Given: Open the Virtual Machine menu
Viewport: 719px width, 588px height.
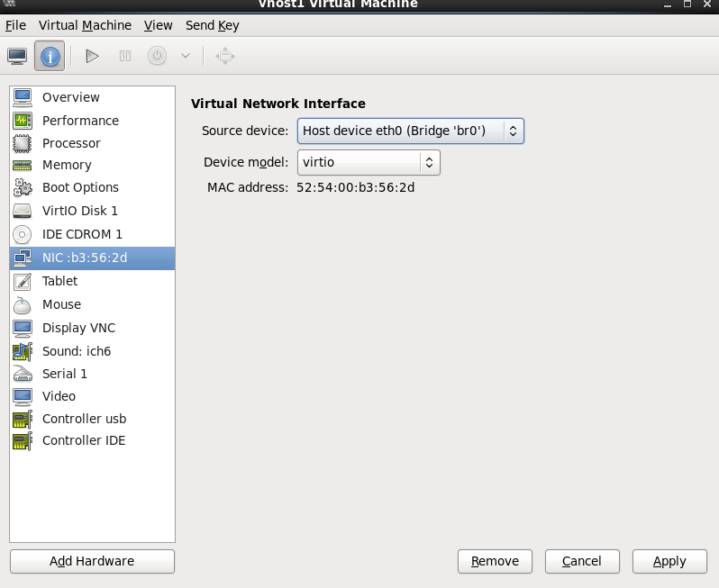Looking at the screenshot, I should point(85,25).
